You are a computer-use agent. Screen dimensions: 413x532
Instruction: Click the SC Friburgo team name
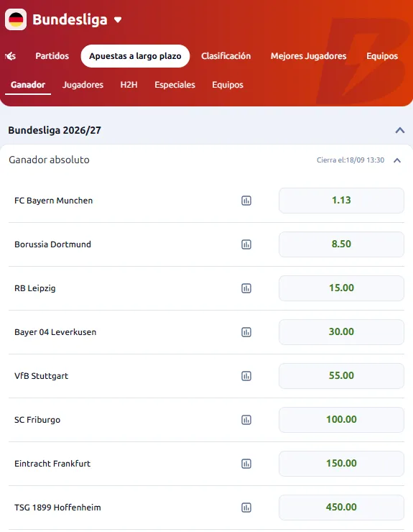tap(37, 420)
